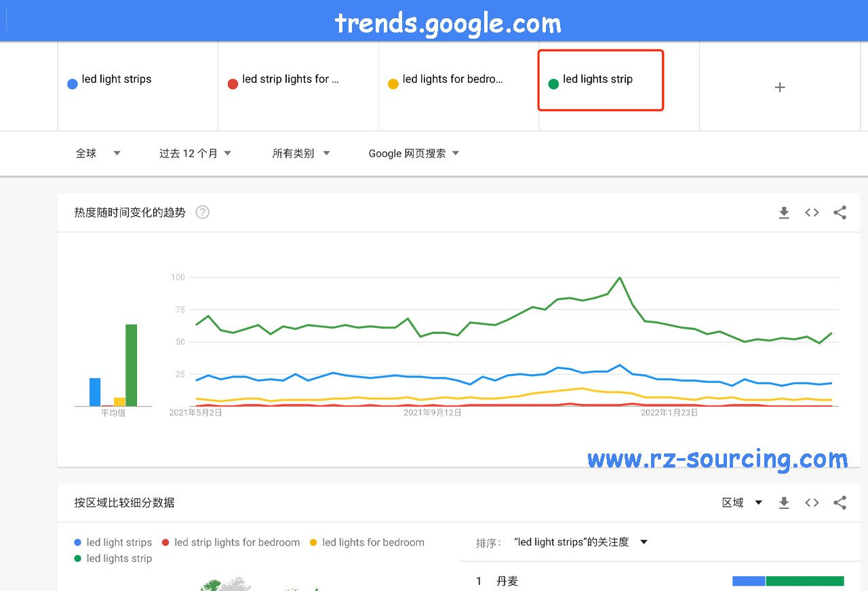Click the 2021年9月12日 axis date label
This screenshot has height=591, width=868.
[433, 412]
